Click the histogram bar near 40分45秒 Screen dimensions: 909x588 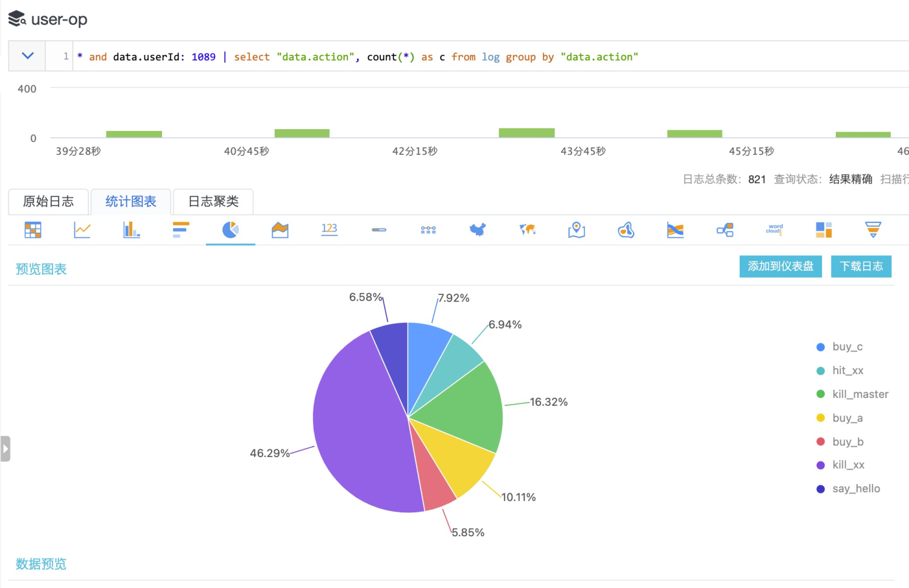click(x=302, y=133)
